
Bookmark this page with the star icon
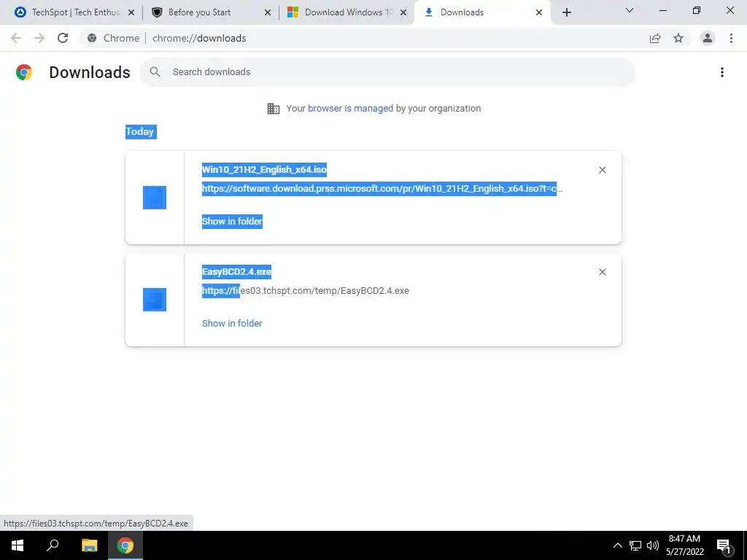(x=678, y=38)
